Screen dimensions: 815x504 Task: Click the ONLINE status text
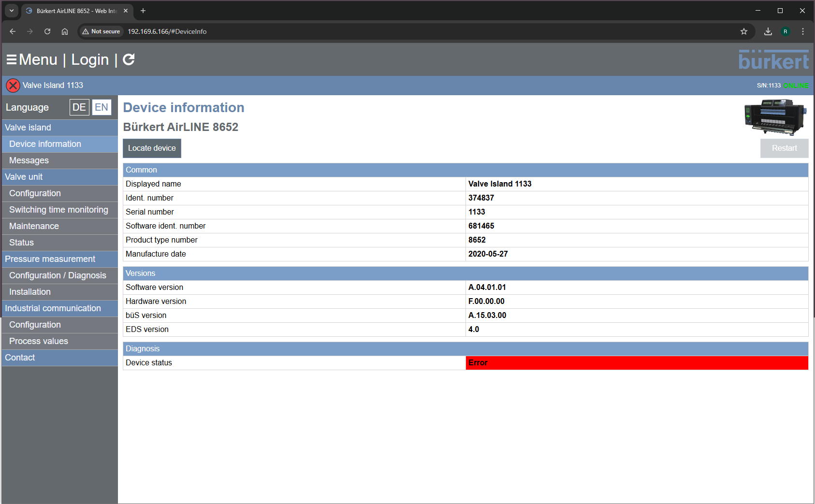point(796,86)
